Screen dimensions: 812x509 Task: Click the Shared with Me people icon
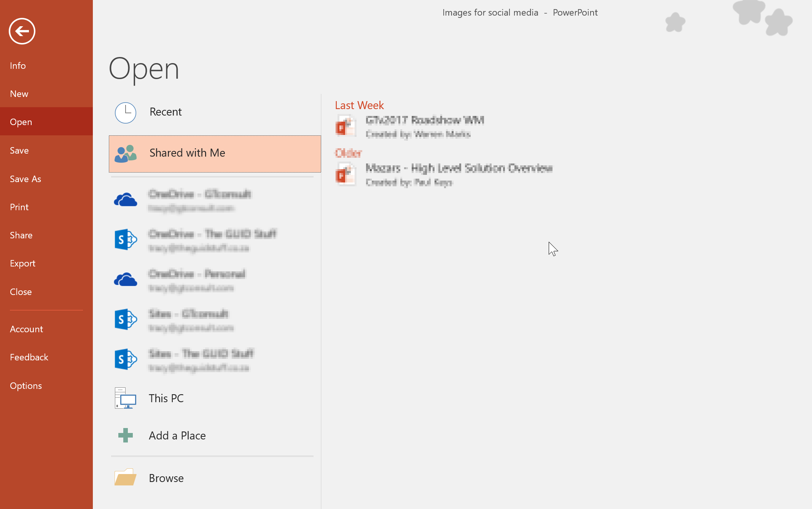coord(126,154)
